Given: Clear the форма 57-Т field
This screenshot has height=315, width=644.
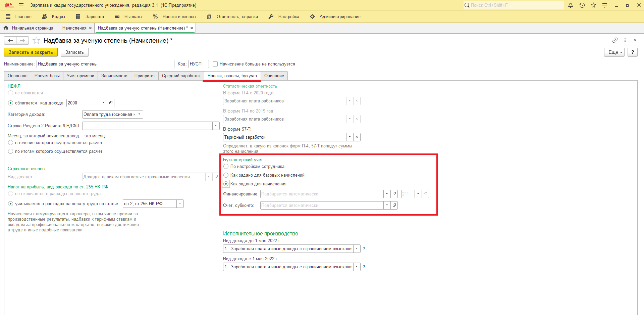Looking at the screenshot, I should point(357,137).
